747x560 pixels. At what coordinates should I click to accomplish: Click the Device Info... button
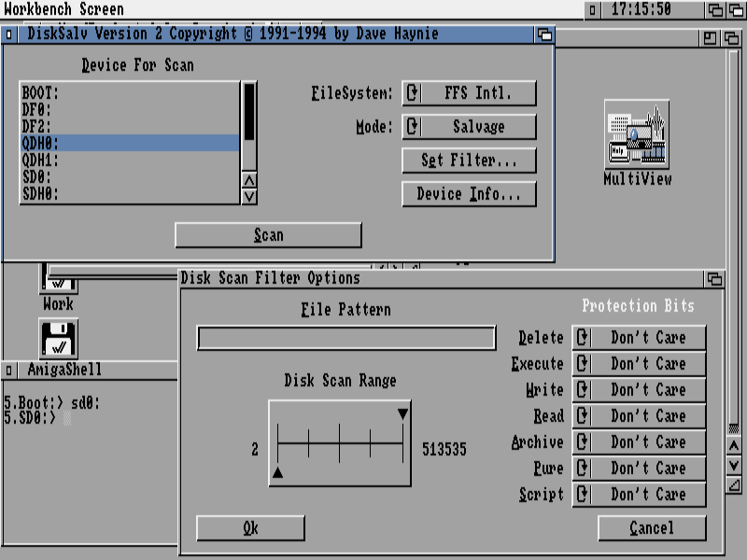click(x=469, y=194)
